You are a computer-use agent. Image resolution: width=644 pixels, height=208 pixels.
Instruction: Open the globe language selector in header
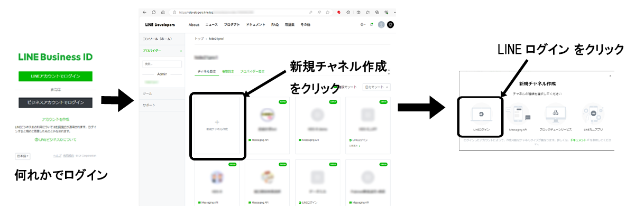[363, 25]
